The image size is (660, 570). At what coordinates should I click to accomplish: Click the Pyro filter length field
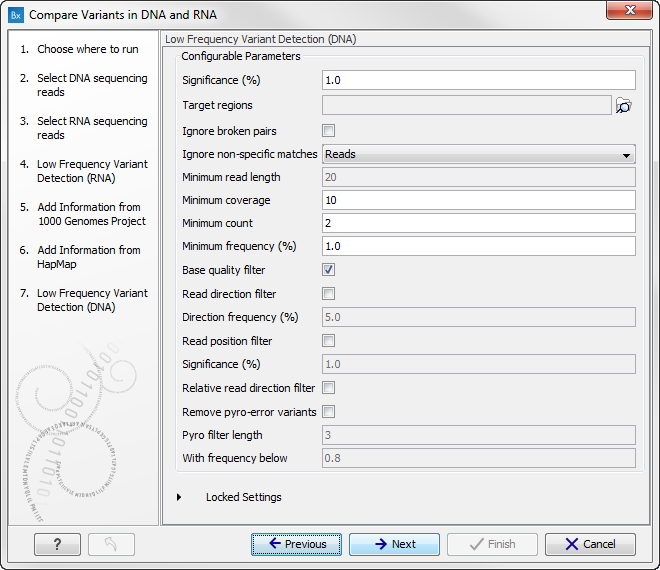[x=479, y=435]
